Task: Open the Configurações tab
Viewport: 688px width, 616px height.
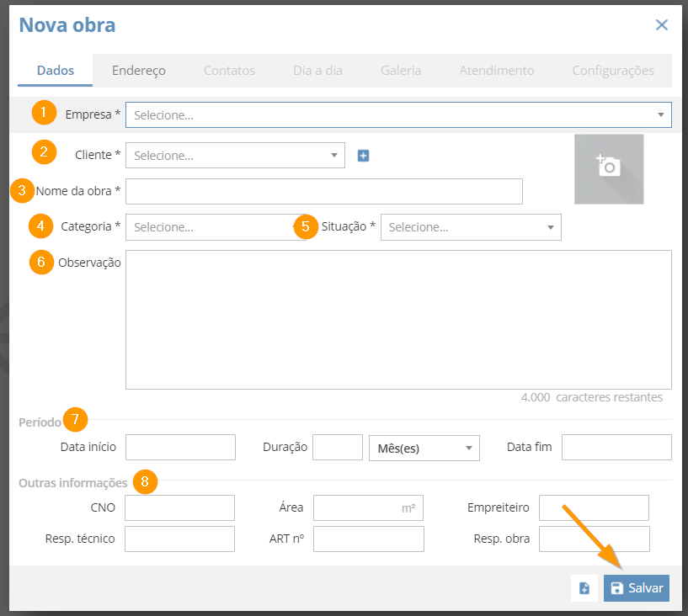Action: (613, 70)
